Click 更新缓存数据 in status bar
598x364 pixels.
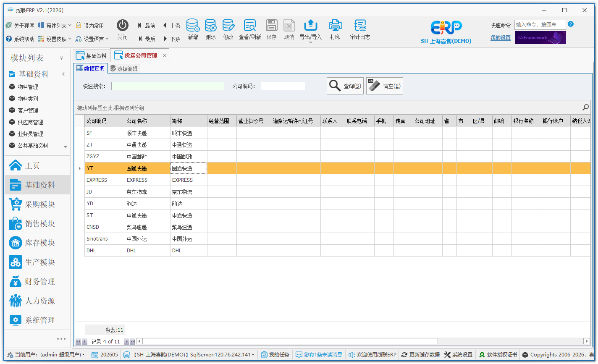click(421, 355)
